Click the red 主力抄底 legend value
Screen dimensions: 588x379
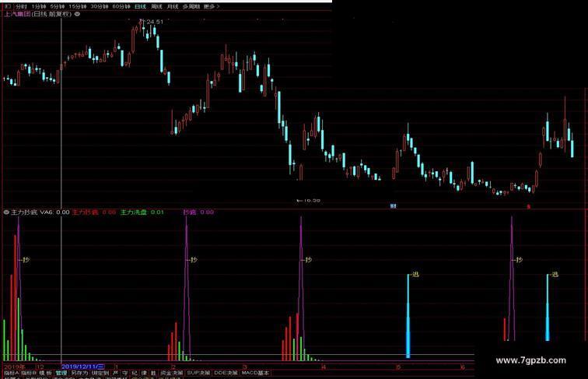[94, 212]
